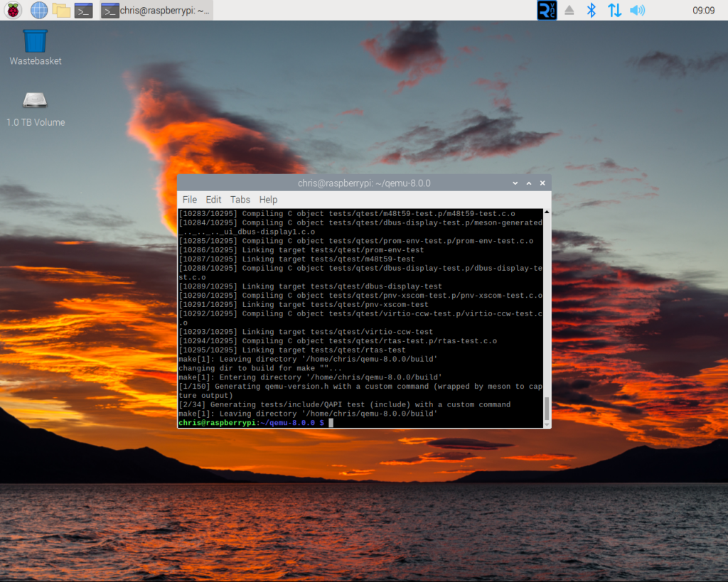Open the file manager folder icon

pos(61,10)
